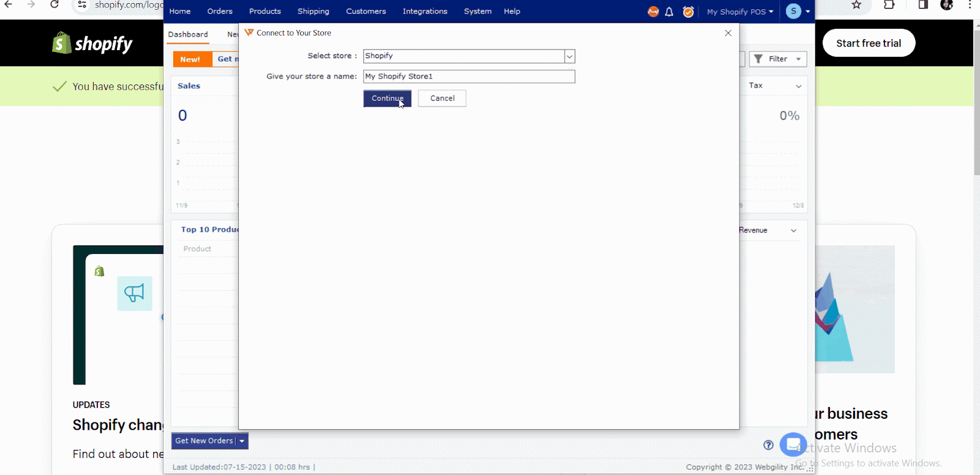Open the notifications bell
The width and height of the screenshot is (980, 475).
click(669, 12)
